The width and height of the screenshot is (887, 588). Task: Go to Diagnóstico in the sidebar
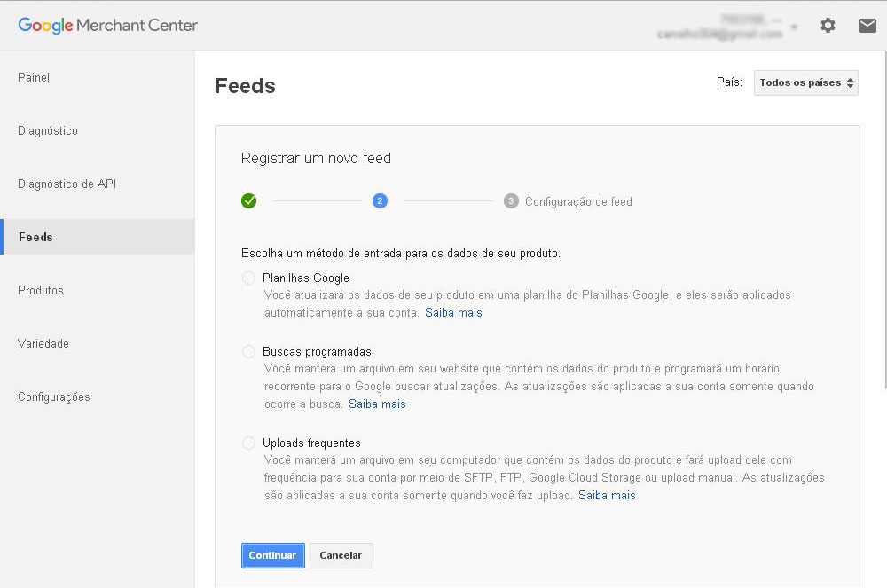click(x=48, y=131)
